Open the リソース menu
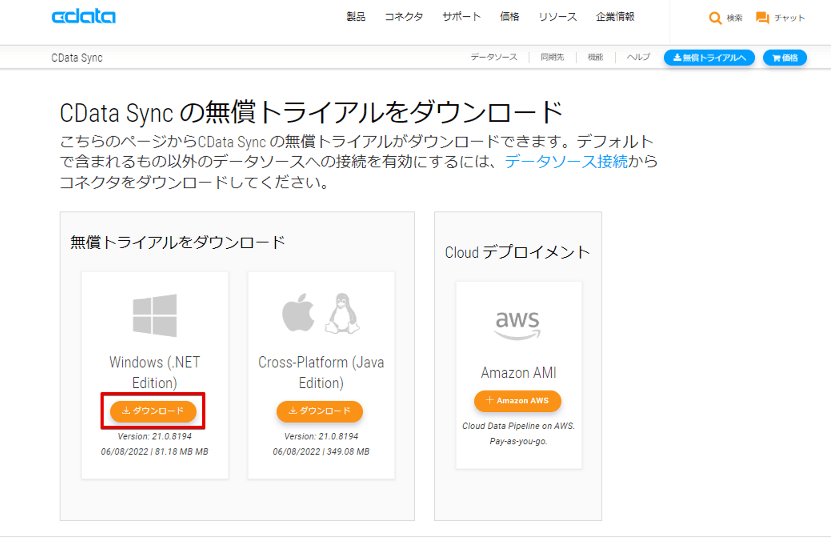 click(558, 17)
